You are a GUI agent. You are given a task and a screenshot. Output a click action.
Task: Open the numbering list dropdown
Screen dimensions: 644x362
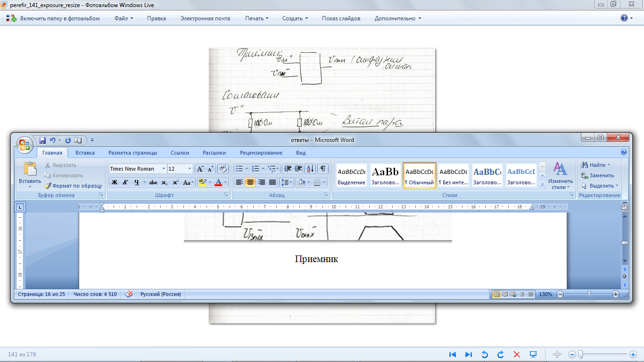click(x=263, y=169)
